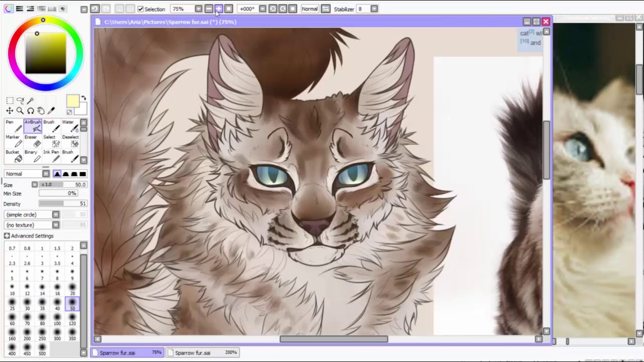The height and width of the screenshot is (362, 644).
Task: Swap foreground and background colors
Action: click(84, 99)
